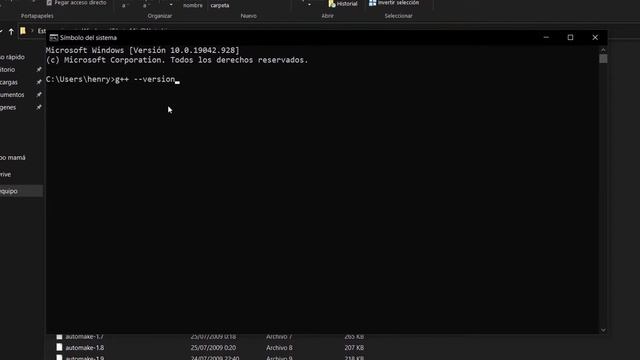The height and width of the screenshot is (360, 640).
Task: Click automake-1.8 file icon
Action: click(59, 347)
